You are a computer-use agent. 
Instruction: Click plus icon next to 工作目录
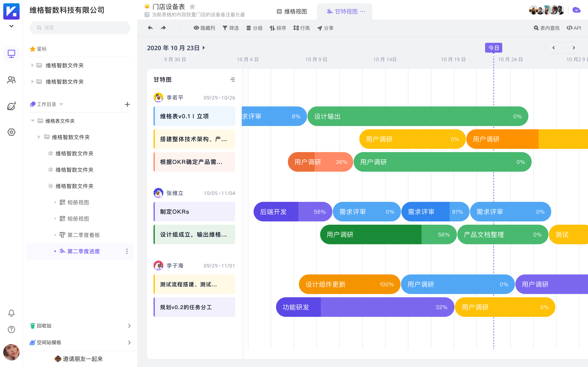(x=127, y=104)
